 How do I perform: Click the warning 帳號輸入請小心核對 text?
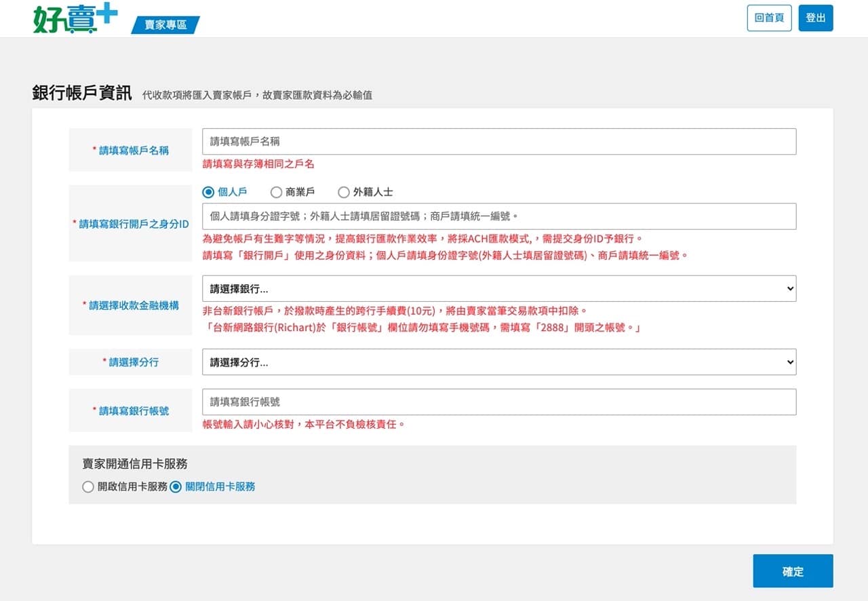(304, 425)
